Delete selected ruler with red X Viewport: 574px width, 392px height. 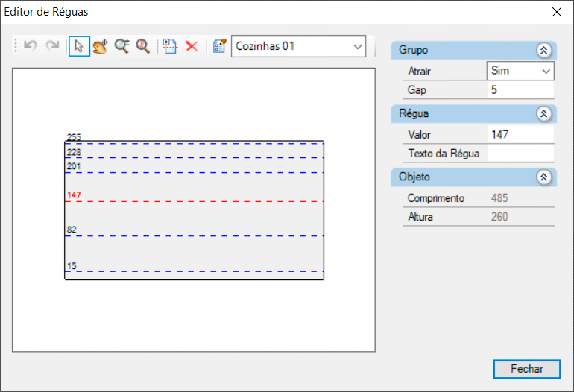point(192,46)
